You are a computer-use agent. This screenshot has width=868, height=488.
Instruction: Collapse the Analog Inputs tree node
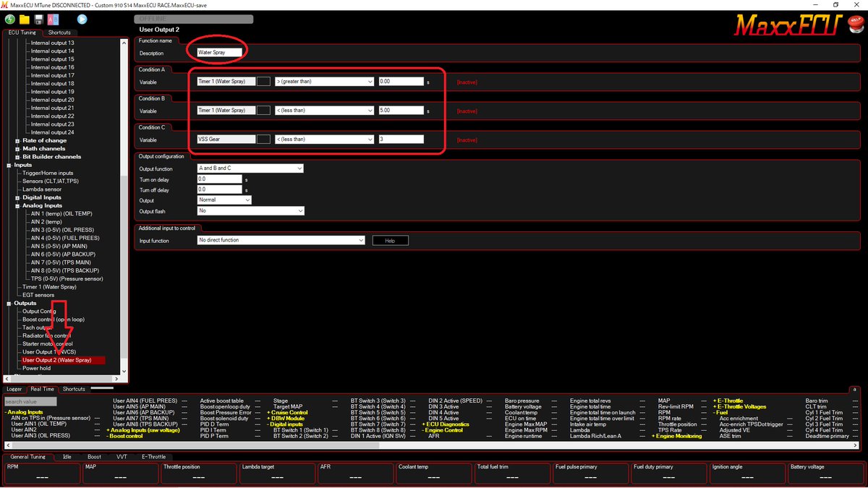tap(17, 205)
